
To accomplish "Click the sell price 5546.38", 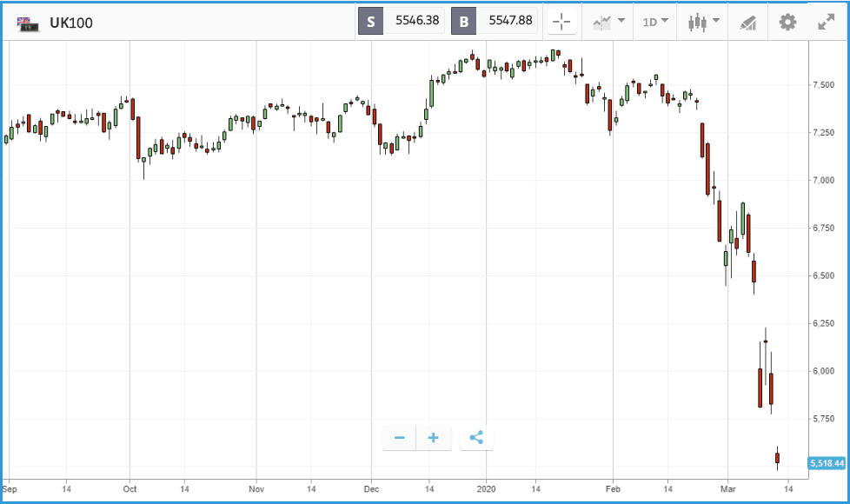I will [x=417, y=21].
